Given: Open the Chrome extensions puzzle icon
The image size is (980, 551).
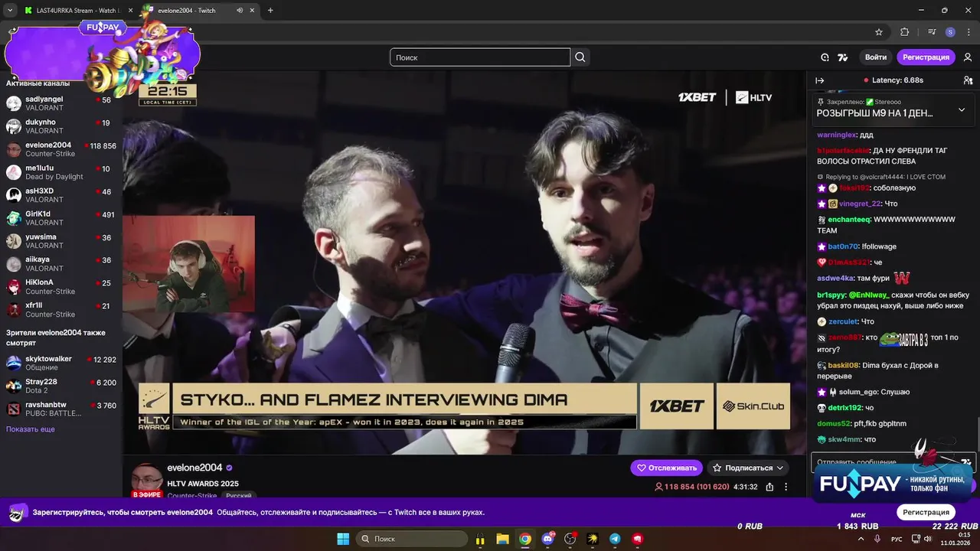Looking at the screenshot, I should click(904, 32).
